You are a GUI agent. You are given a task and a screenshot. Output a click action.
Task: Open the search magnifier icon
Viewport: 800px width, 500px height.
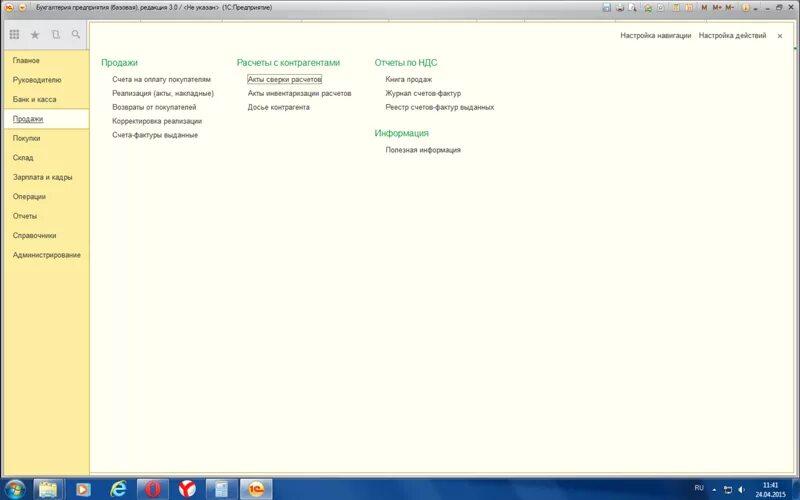(76, 34)
